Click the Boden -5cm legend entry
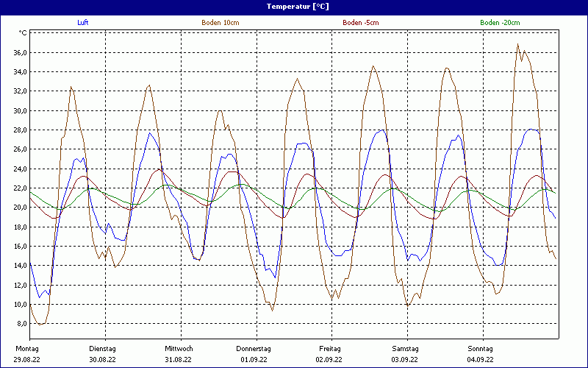 coord(361,23)
